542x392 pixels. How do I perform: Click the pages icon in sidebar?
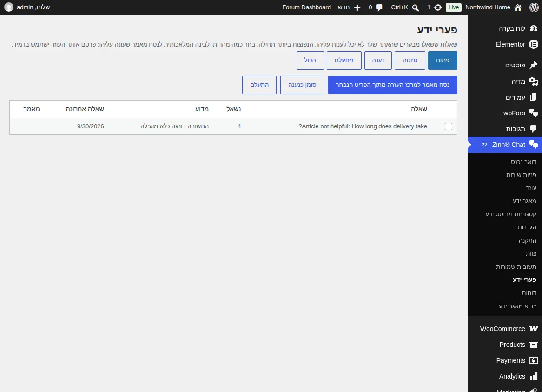point(534,97)
